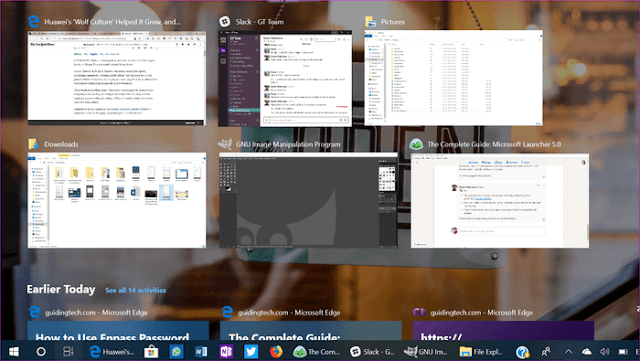
Task: Toggle the Task View taskbar button
Action: click(x=68, y=351)
